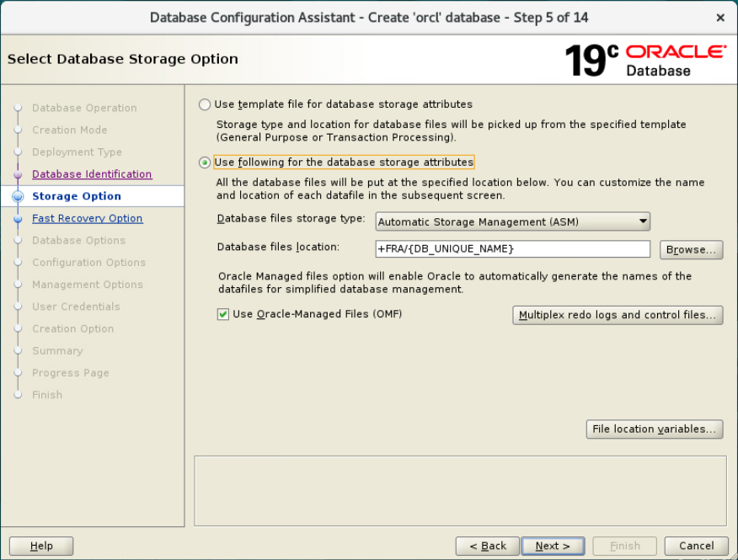This screenshot has width=738, height=560.
Task: Click 'User Credentials' step label
Action: point(76,307)
